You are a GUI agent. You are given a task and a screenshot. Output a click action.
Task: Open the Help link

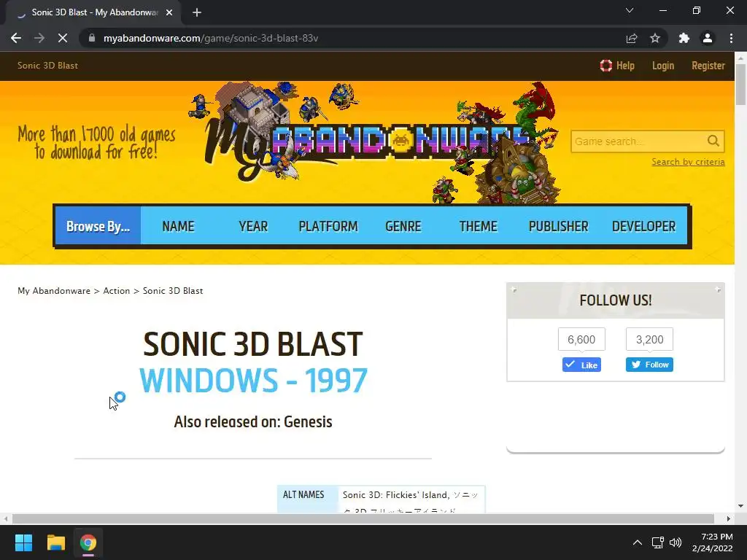tap(617, 66)
